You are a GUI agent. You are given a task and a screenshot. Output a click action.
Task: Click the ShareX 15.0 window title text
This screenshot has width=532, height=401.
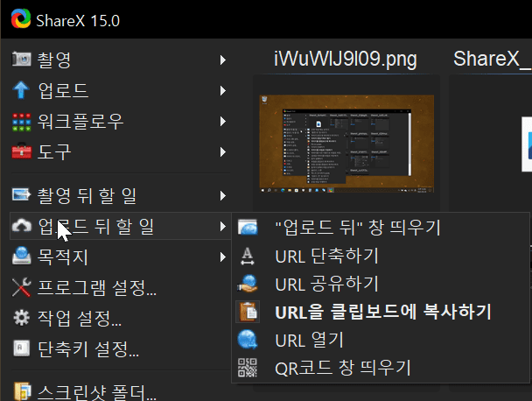point(78,21)
